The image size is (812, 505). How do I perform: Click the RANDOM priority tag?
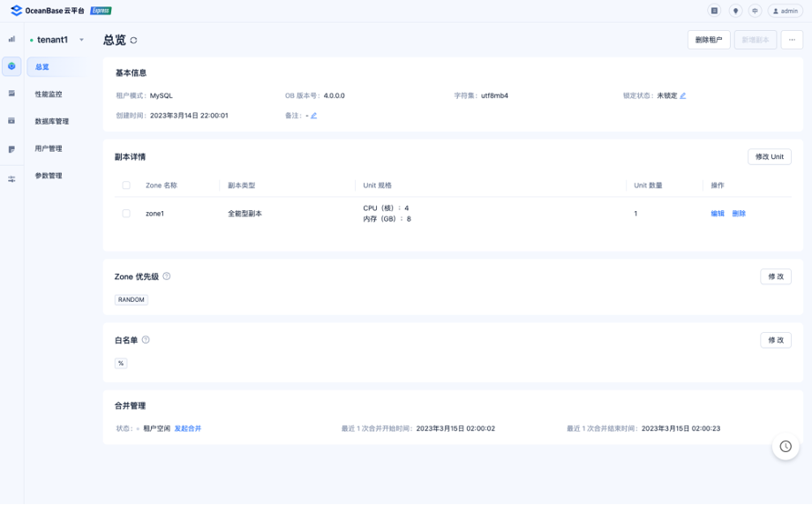tap(131, 299)
